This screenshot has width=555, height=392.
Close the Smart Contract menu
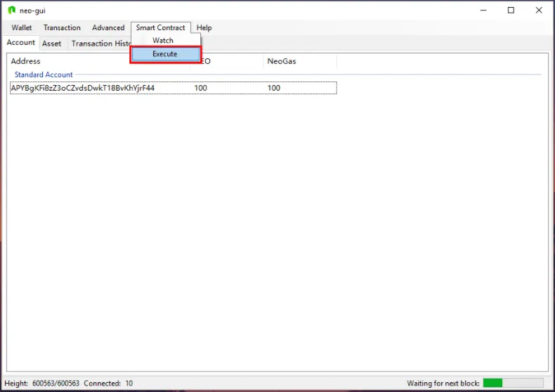[160, 27]
